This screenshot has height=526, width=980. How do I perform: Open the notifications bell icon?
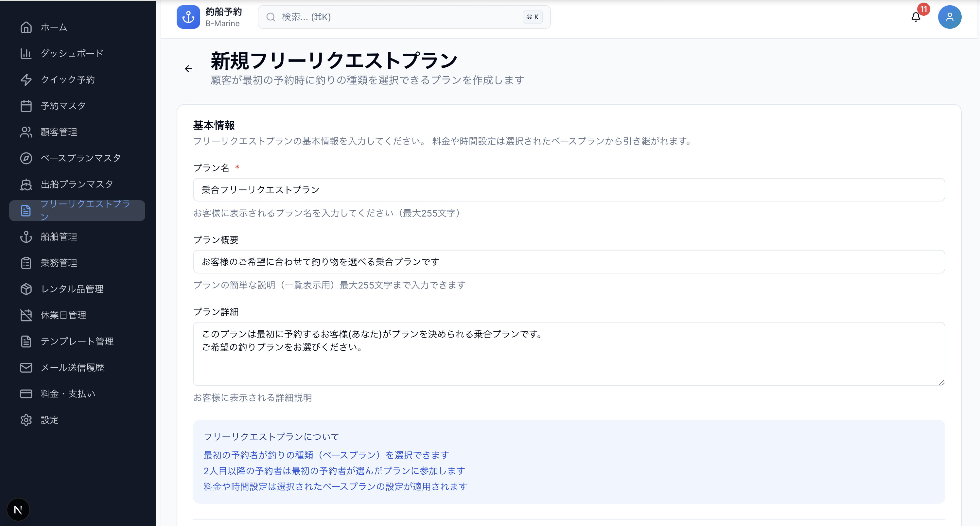(916, 17)
